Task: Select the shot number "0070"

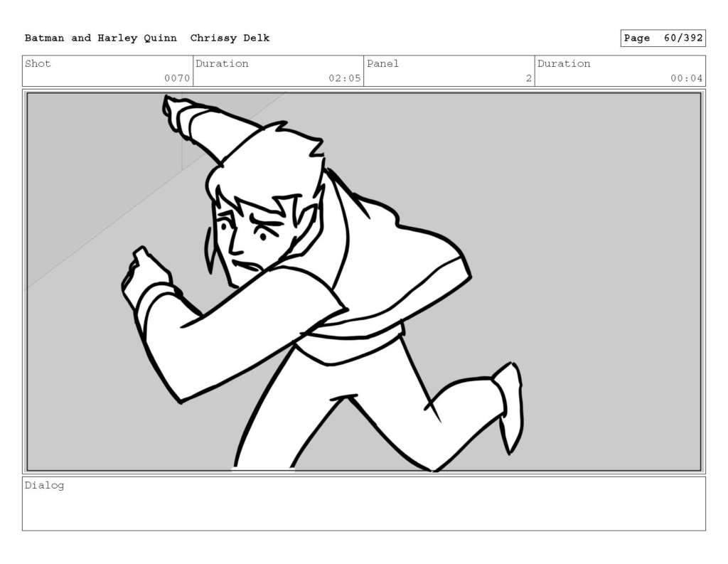Action: pos(177,78)
